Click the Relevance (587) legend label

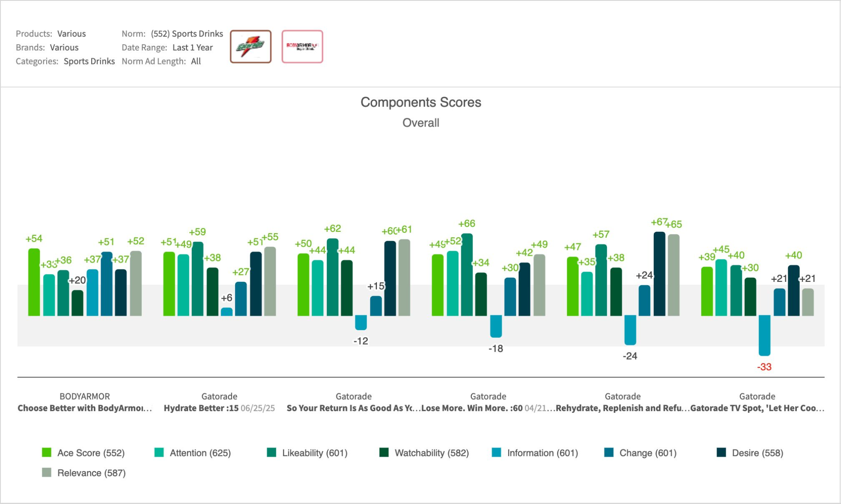click(91, 473)
